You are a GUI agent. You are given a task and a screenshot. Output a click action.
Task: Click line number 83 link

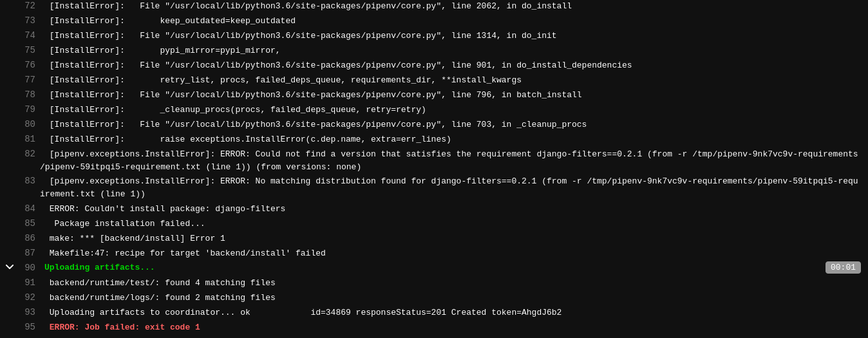click(x=30, y=181)
